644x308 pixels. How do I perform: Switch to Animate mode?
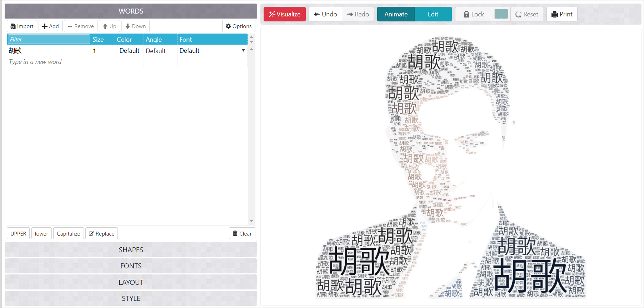point(396,14)
